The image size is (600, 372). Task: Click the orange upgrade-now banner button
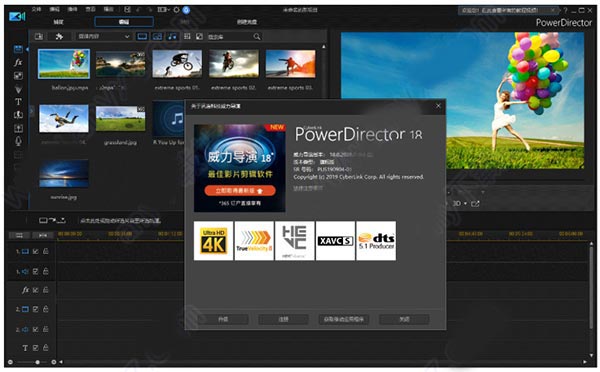240,191
